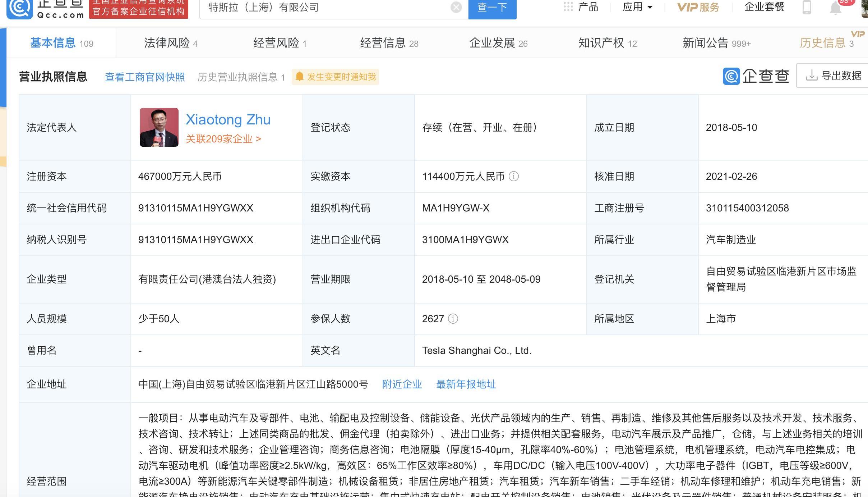The width and height of the screenshot is (868, 497).
Task: Click the bell icon in change notification badge
Action: (300, 77)
